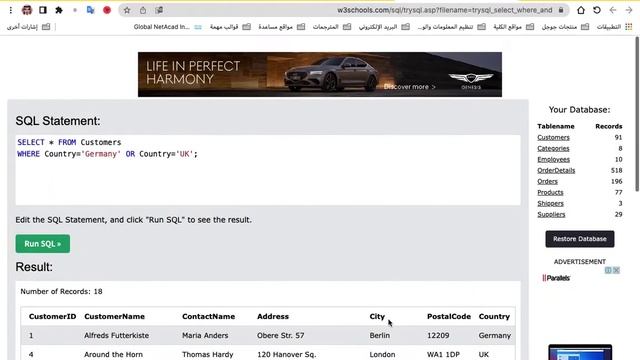Click the 'Obere Str. 57' cell
This screenshot has height=360, width=640.
(x=280, y=336)
